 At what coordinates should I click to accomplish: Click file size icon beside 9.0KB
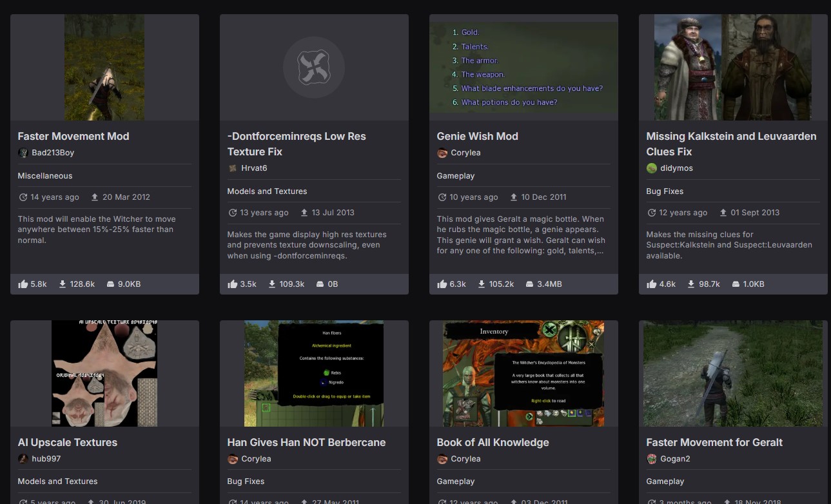[x=110, y=284]
